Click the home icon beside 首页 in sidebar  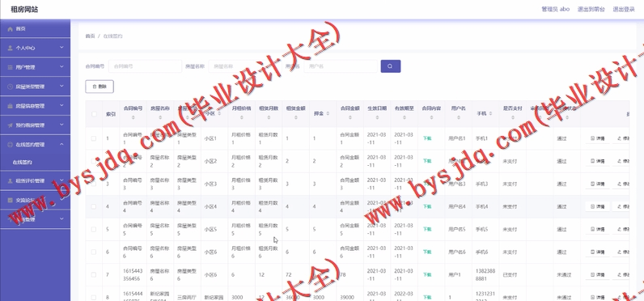point(11,29)
